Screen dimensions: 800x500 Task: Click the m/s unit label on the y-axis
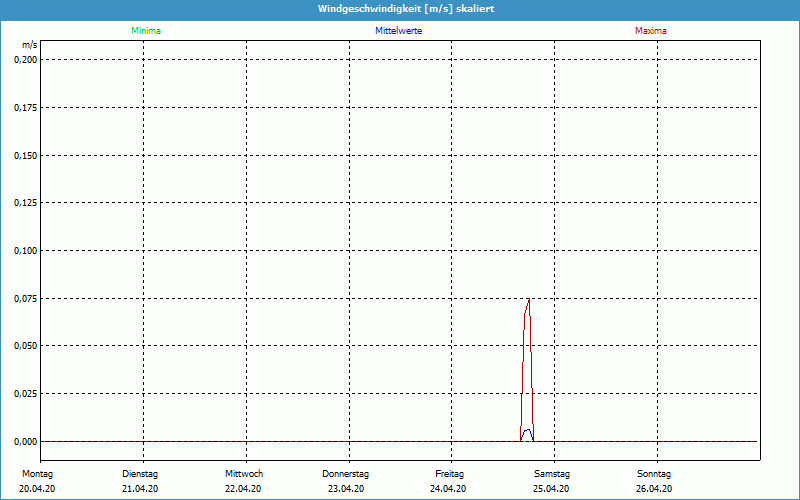pyautogui.click(x=29, y=45)
